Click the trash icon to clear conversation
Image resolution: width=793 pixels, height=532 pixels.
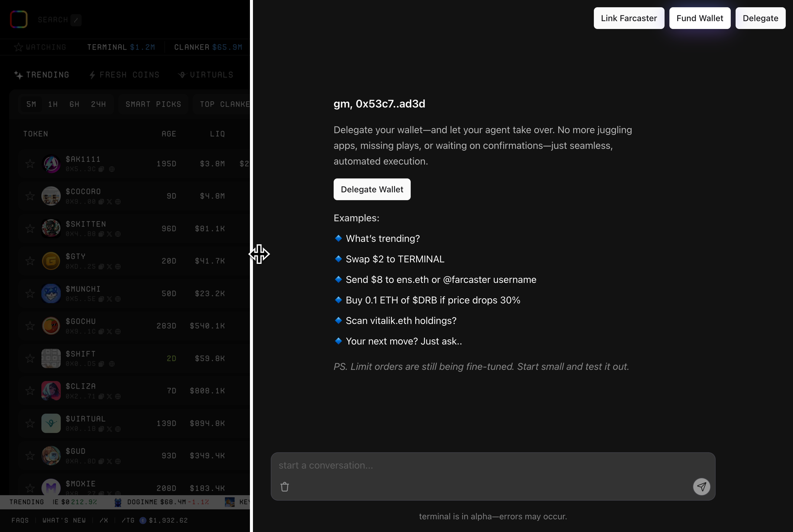pyautogui.click(x=285, y=487)
